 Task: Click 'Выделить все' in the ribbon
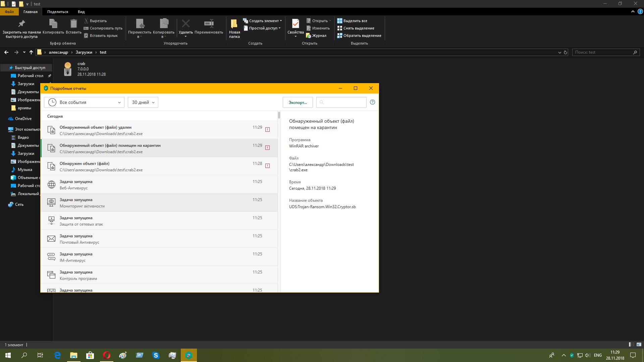point(355,21)
